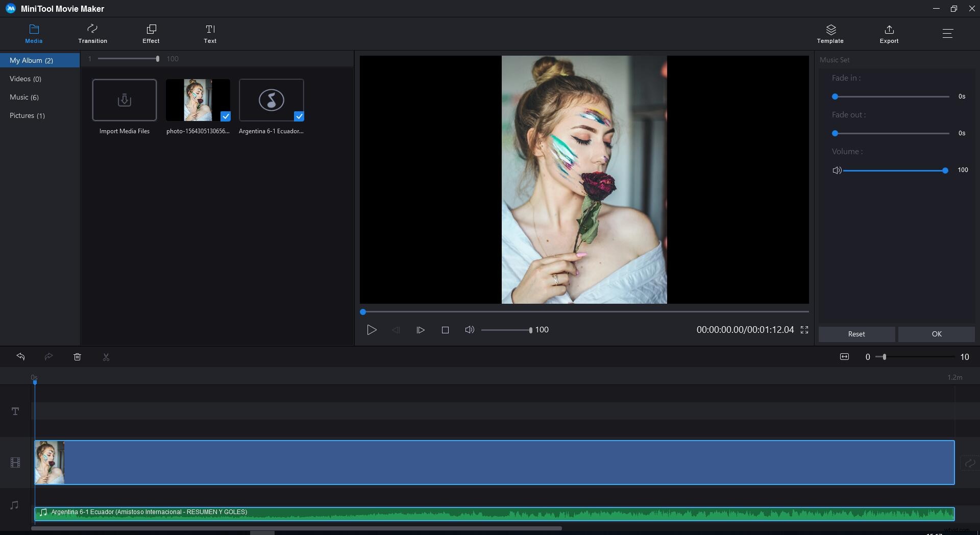Screen dimensions: 980x535
Task: Switch to the Transition tab
Action: [x=92, y=33]
